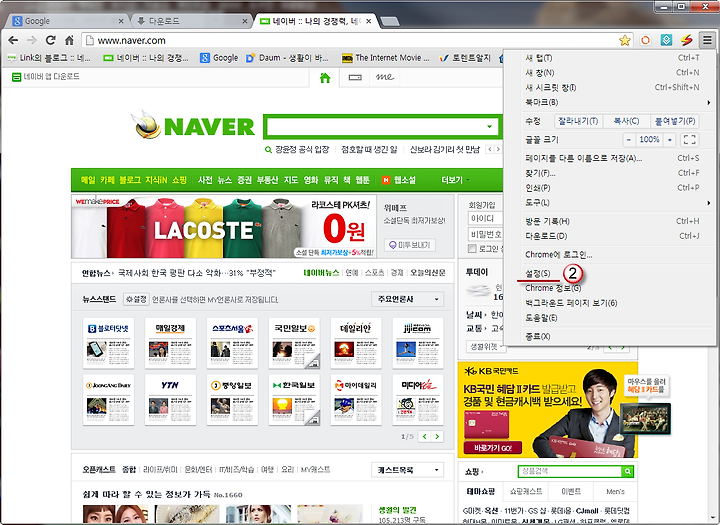
Task: Click the mail envelope icon beside home
Action: (x=355, y=78)
